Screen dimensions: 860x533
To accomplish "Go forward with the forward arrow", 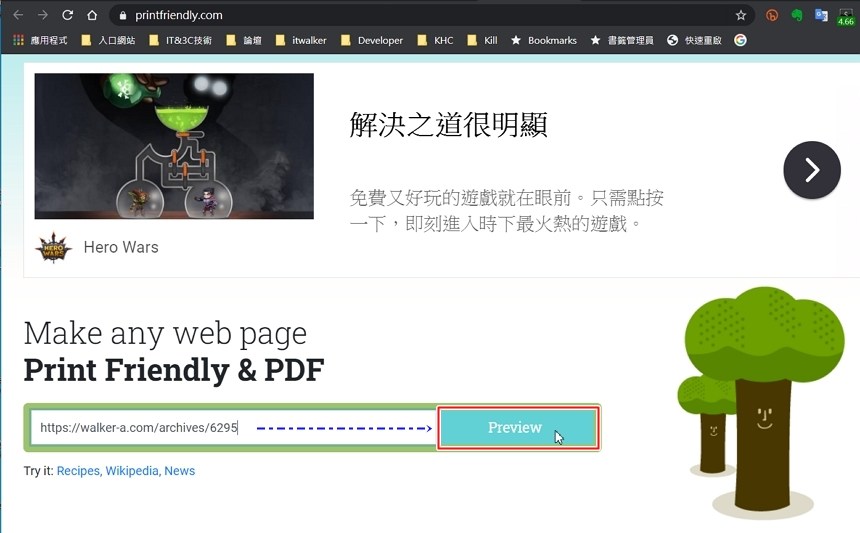I will (43, 15).
